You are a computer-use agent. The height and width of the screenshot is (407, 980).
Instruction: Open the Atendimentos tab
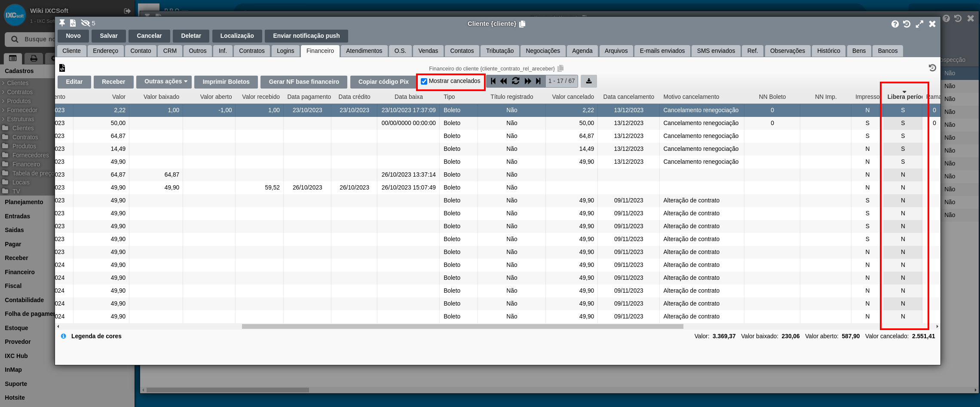point(364,51)
